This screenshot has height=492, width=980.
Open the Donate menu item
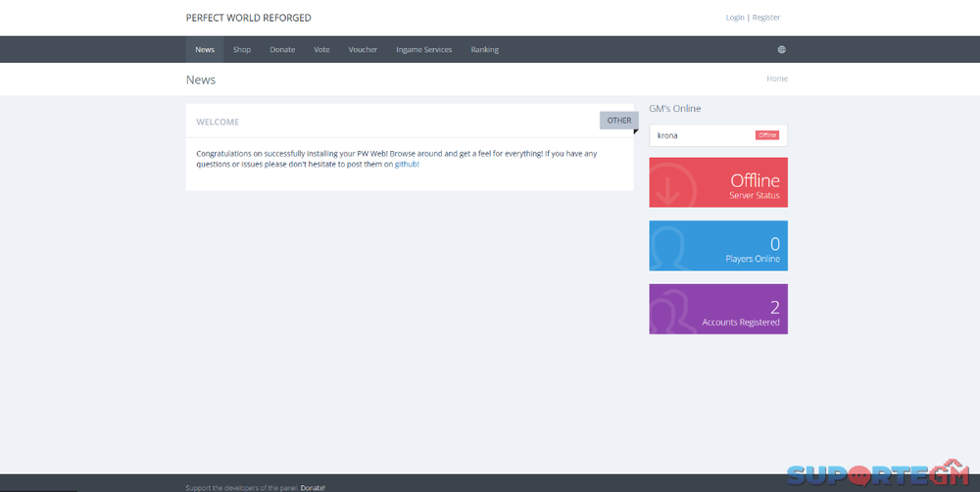coord(282,50)
